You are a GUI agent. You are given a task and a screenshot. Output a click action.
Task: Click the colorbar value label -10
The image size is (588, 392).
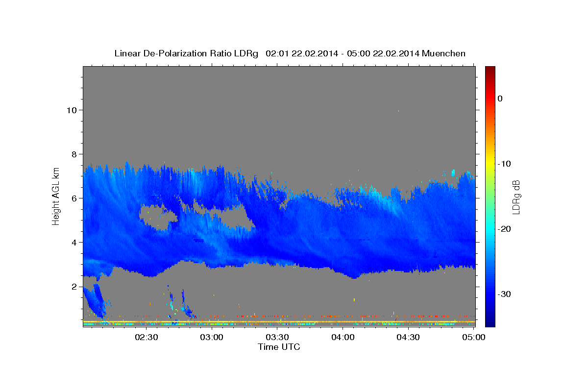point(504,164)
